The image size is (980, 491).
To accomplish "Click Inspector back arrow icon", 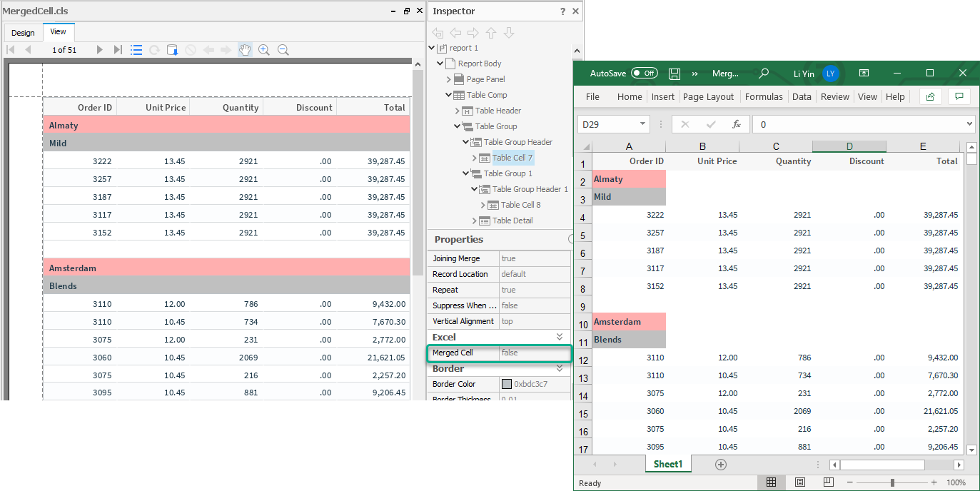I will click(455, 33).
